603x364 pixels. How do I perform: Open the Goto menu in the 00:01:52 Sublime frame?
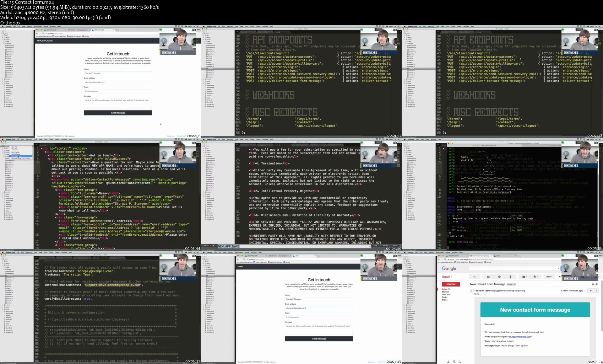click(x=247, y=26)
